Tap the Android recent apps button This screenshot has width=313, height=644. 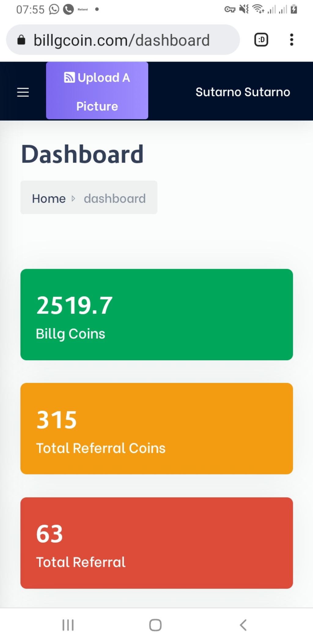tap(68, 625)
